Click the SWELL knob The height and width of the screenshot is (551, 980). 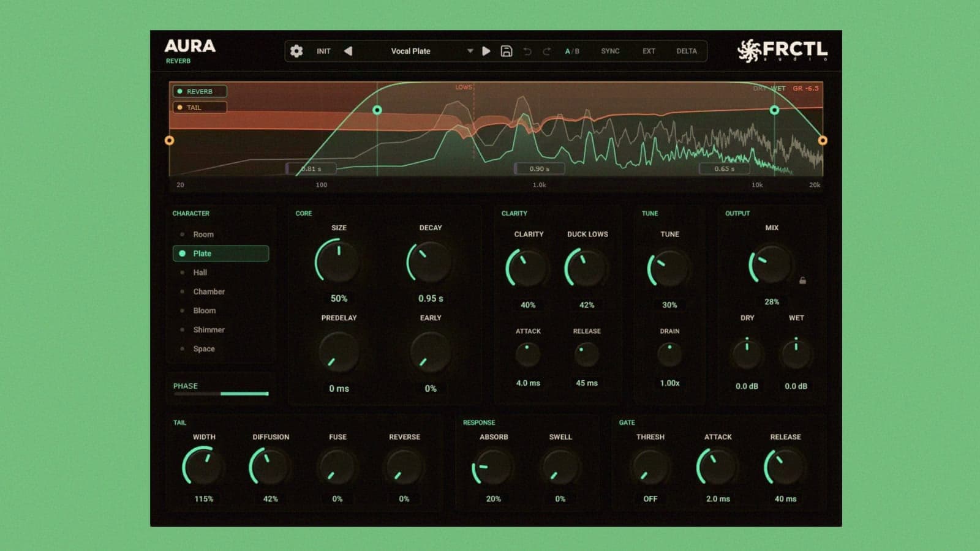point(560,467)
